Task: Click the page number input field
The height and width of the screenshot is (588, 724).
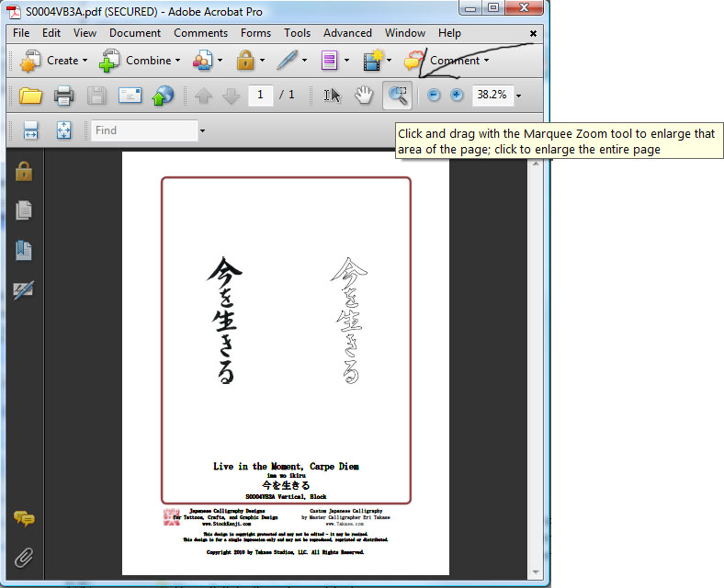Action: click(260, 95)
